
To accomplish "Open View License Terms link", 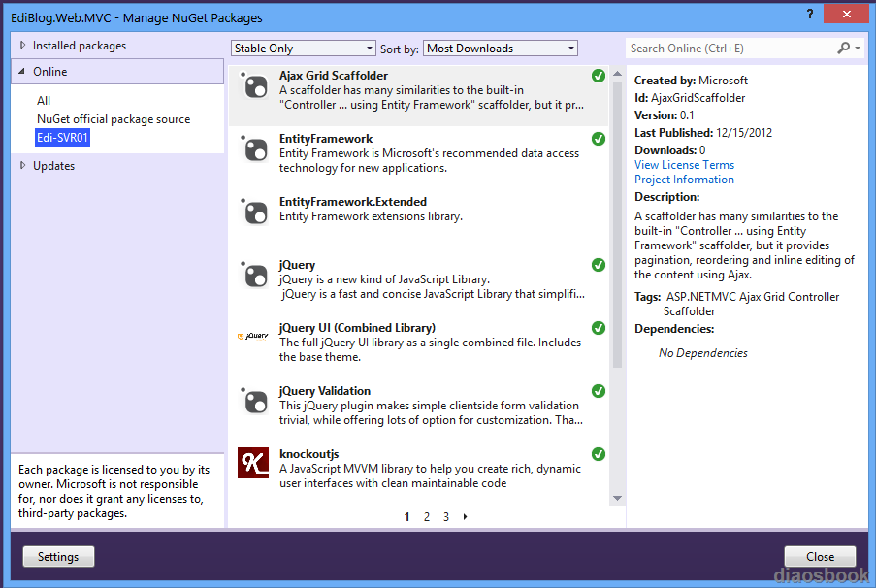I will 684,165.
